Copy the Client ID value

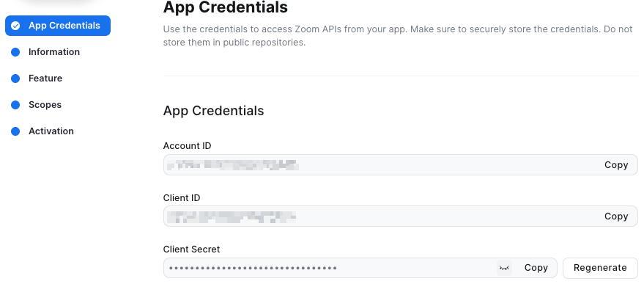[x=616, y=216]
